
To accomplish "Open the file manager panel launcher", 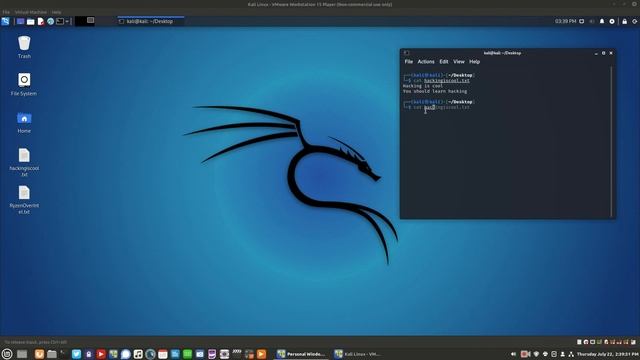I will point(31,21).
